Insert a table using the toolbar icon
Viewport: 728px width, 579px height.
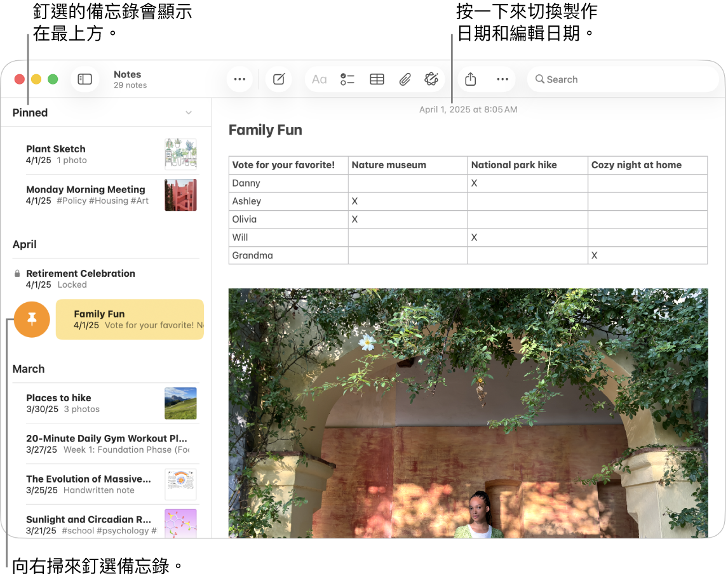377,79
